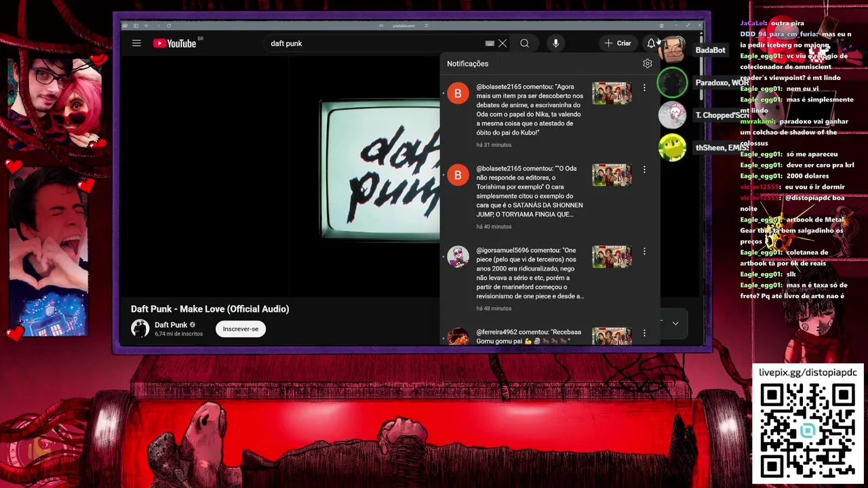Reload the page with the browser refresh icon
The height and width of the screenshot is (488, 868).
coord(169,26)
